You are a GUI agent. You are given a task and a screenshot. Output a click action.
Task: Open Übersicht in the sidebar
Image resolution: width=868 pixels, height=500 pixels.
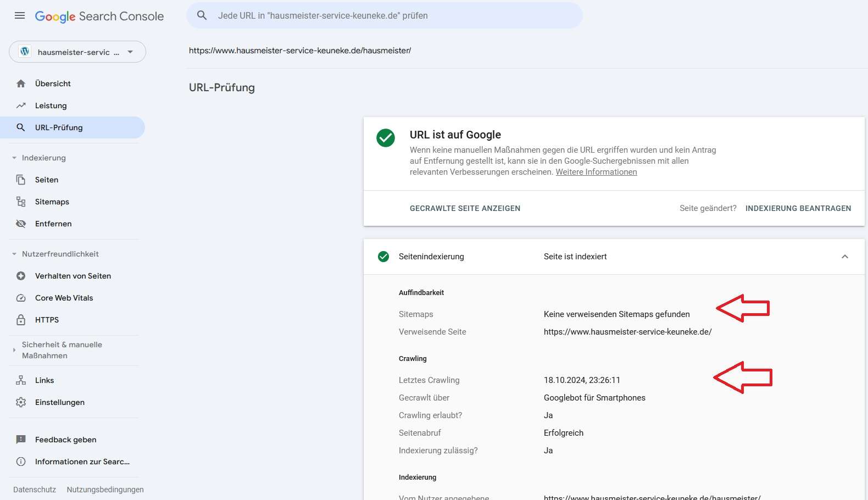pos(73,84)
